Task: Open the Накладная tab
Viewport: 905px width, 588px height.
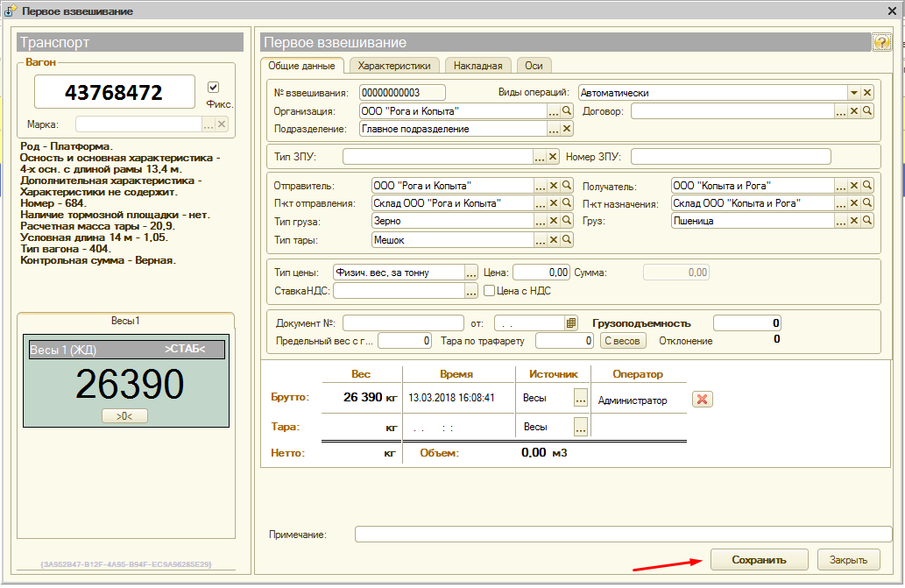Action: point(478,66)
